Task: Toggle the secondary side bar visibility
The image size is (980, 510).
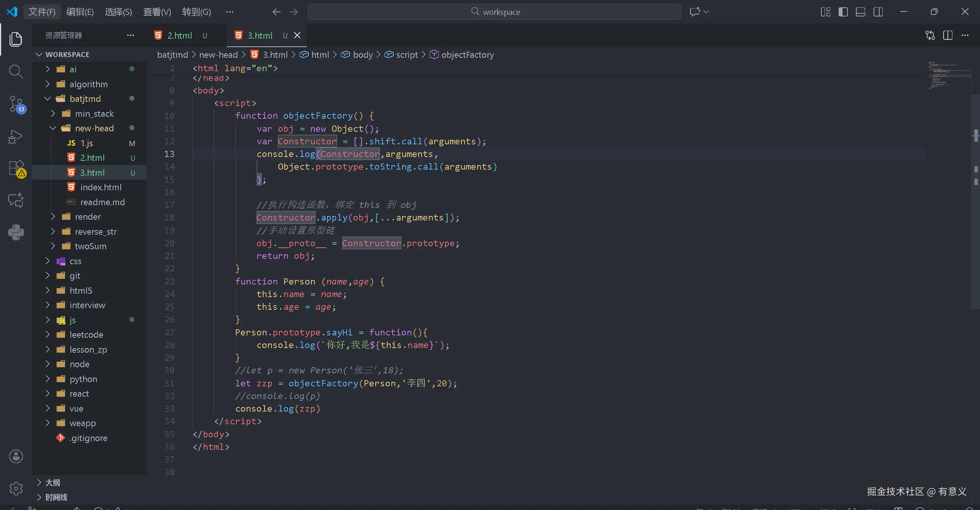Action: tap(878, 12)
